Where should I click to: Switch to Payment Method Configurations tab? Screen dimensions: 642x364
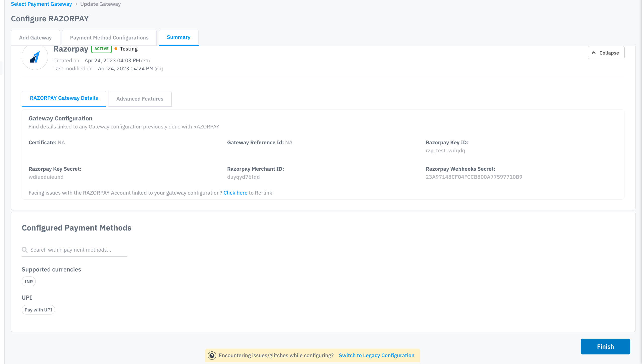[109, 38]
